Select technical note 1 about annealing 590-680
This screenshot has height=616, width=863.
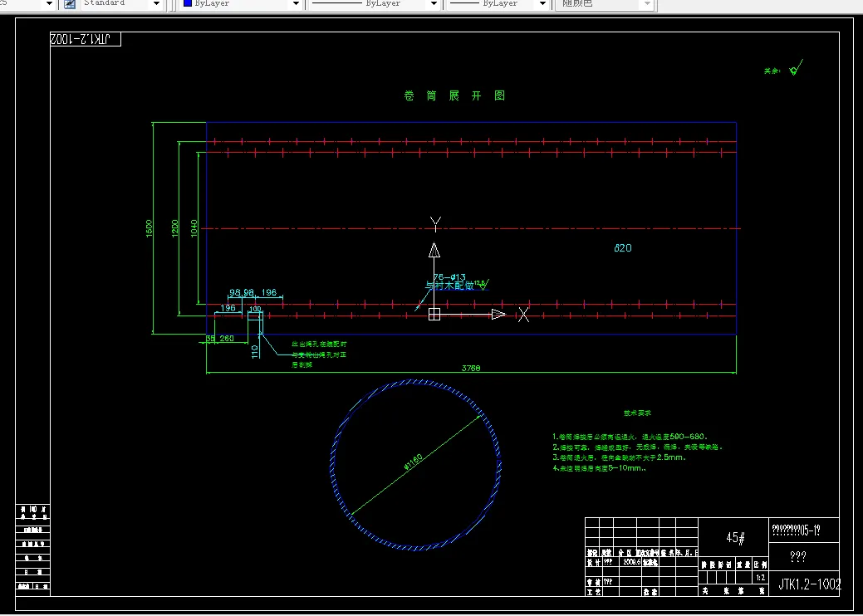630,436
